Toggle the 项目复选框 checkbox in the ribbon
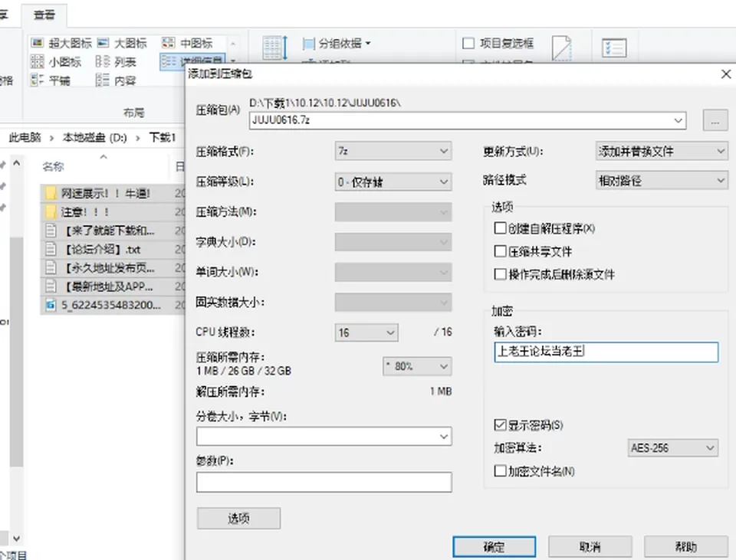Viewport: 736px width, 560px height. click(x=468, y=44)
